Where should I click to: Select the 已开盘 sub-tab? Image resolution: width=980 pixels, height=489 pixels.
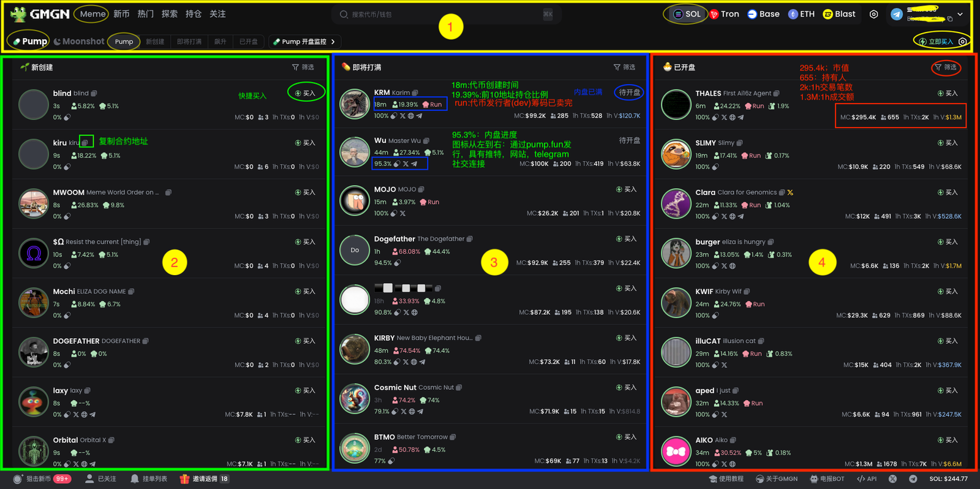pos(248,42)
